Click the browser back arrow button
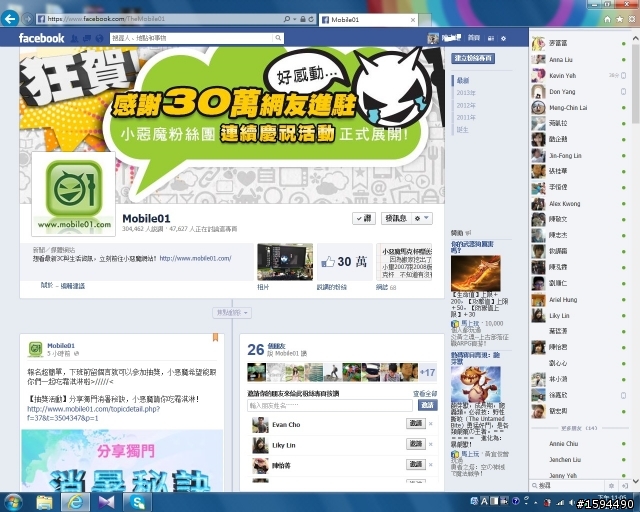 click(10, 18)
